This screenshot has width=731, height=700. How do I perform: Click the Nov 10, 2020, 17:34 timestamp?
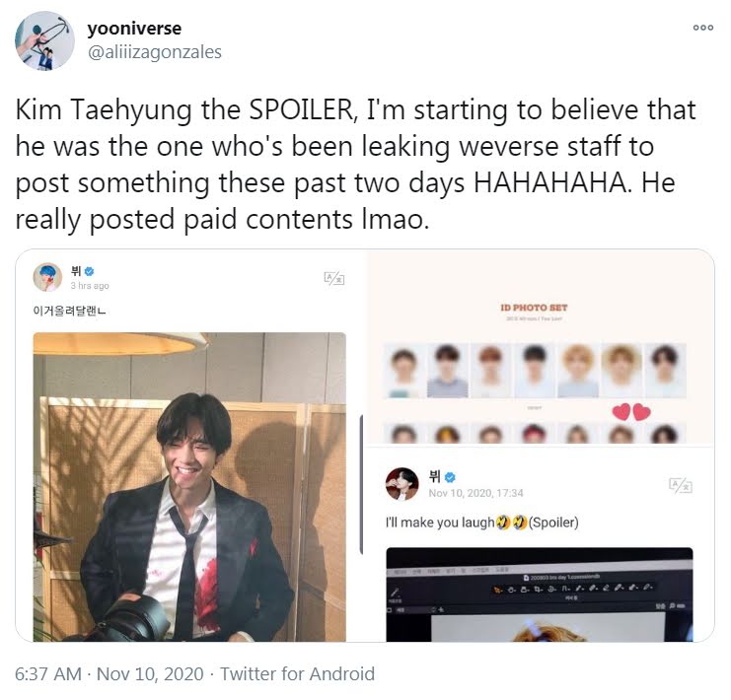[475, 493]
